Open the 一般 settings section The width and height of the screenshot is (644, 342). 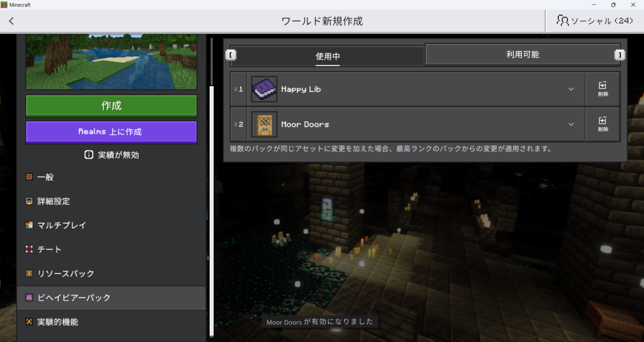[111, 177]
